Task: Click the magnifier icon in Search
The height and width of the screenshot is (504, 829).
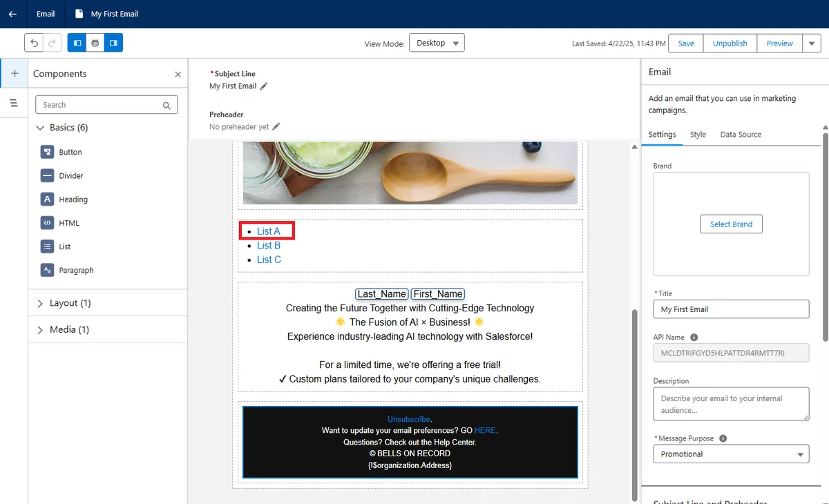Action: 166,106
